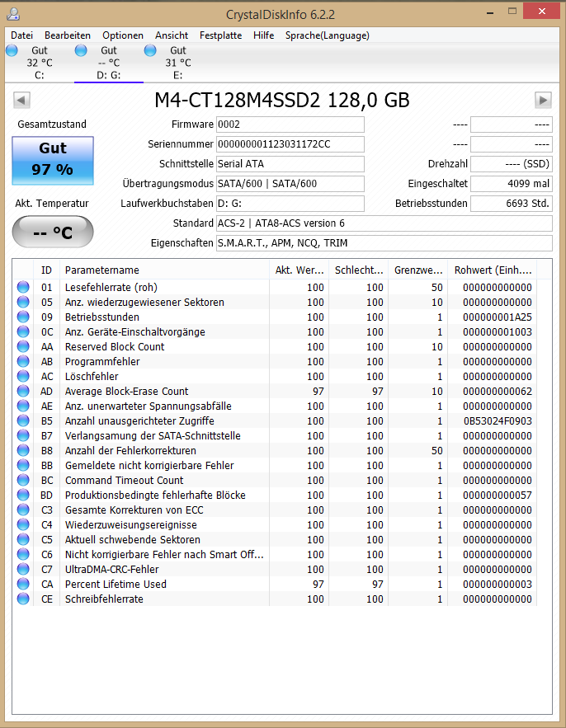Image resolution: width=566 pixels, height=728 pixels.
Task: Click status icon of row AE
Action: [23, 406]
